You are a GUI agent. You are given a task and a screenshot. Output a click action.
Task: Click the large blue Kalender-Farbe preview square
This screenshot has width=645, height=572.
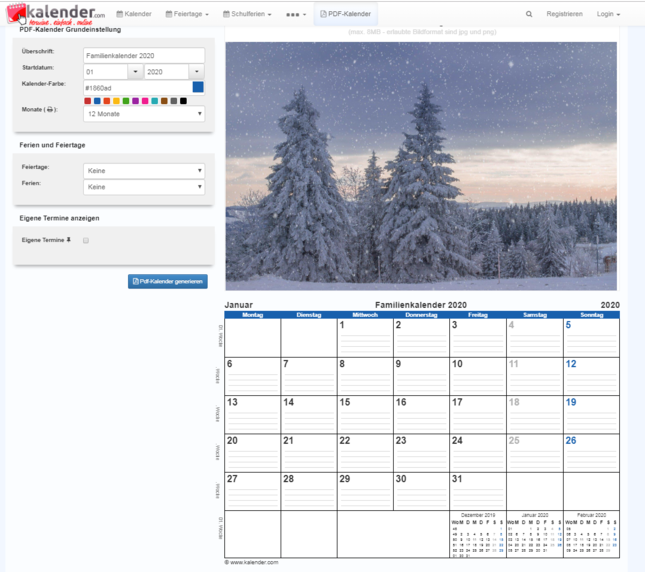click(x=198, y=87)
